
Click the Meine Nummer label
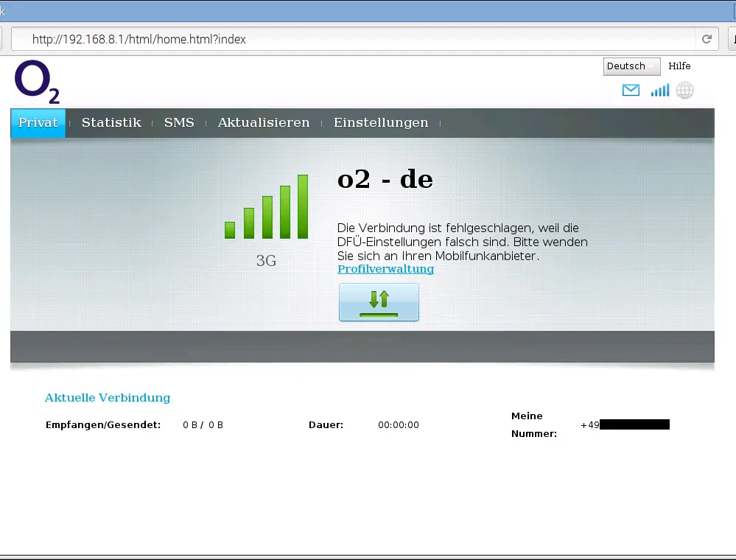tap(533, 425)
